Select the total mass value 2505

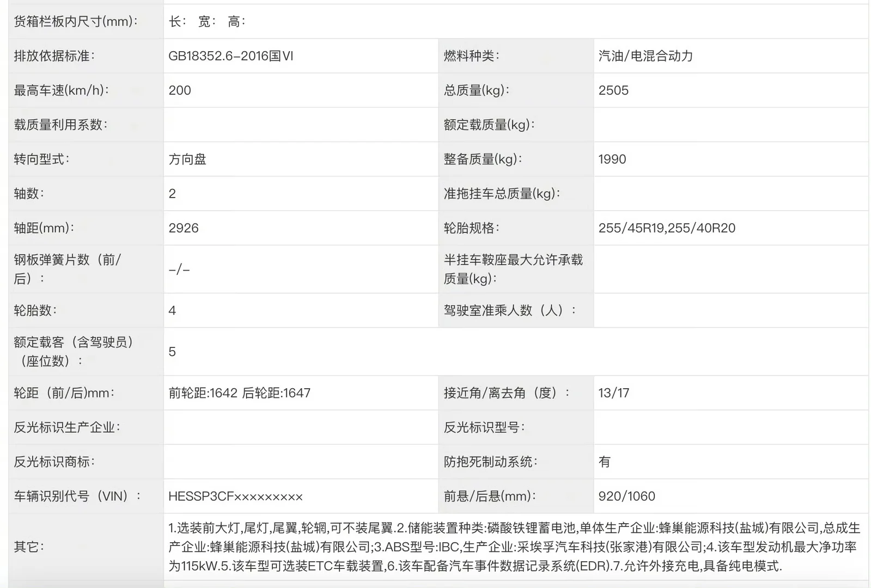[x=613, y=90]
